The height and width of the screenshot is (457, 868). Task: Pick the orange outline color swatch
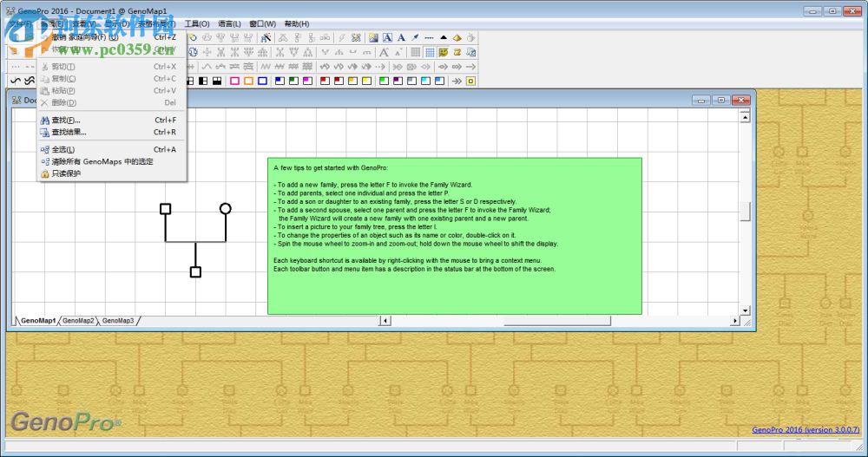[248, 81]
